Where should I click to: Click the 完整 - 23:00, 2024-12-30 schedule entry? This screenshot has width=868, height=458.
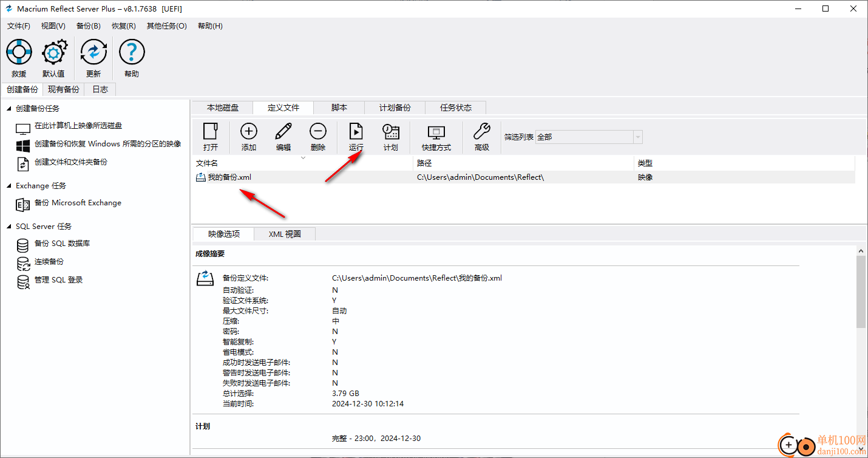[376, 439]
